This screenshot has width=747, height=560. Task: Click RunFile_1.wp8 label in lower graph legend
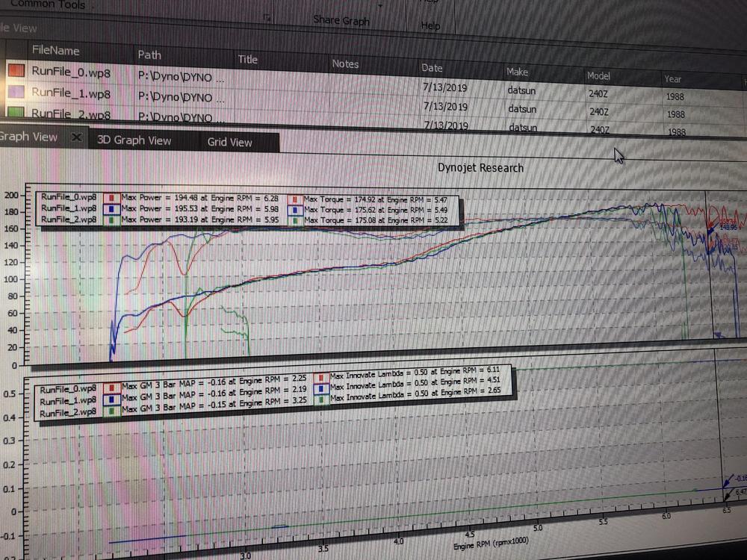pos(68,401)
